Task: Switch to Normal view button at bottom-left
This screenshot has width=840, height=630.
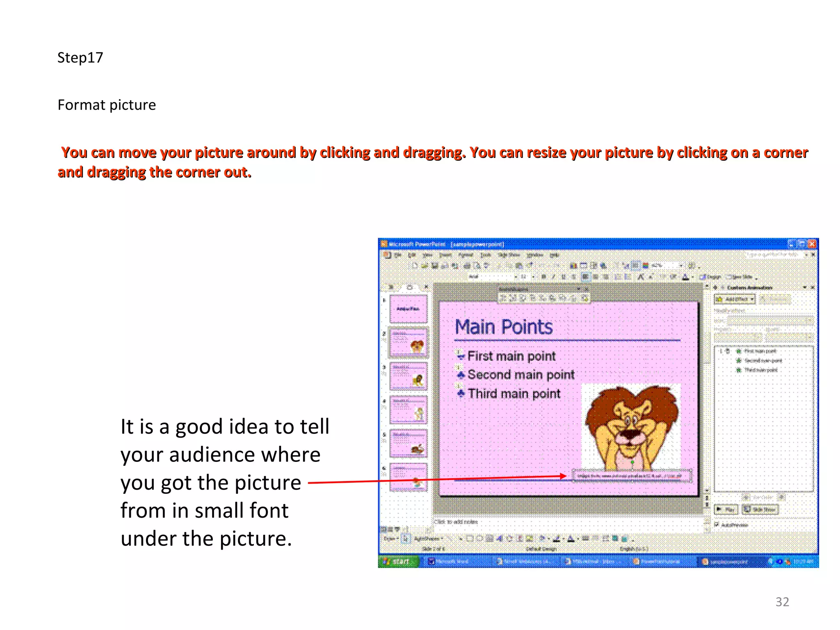Action: coord(383,529)
